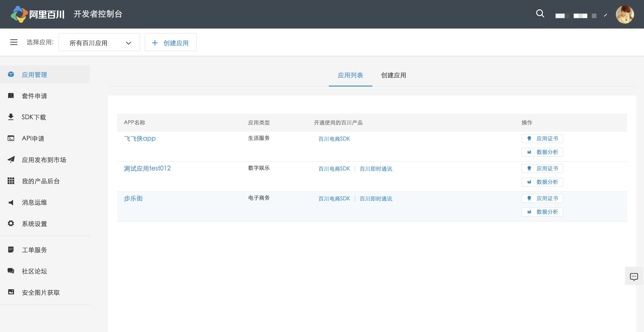
Task: Click the 应用管理 cube icon
Action: (11, 74)
